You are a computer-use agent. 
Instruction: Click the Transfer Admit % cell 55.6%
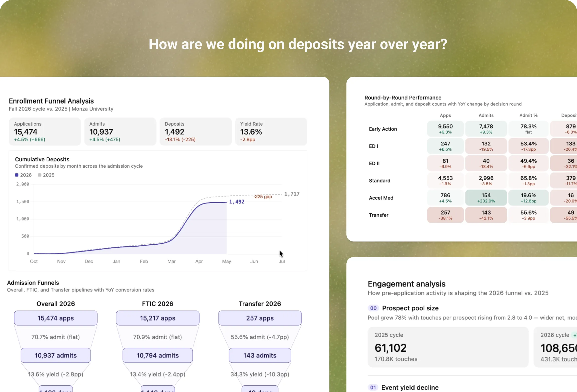528,215
